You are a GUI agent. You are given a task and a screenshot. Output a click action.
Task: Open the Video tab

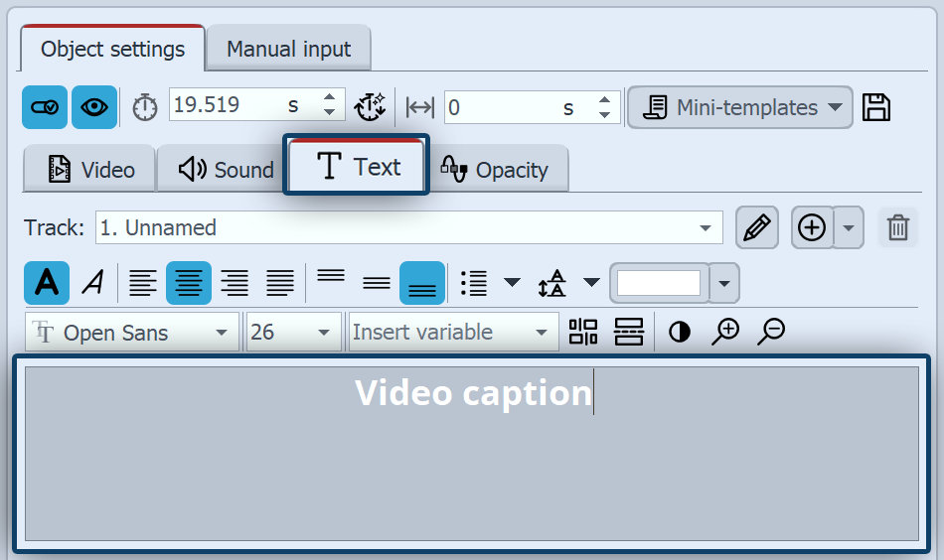pos(89,170)
